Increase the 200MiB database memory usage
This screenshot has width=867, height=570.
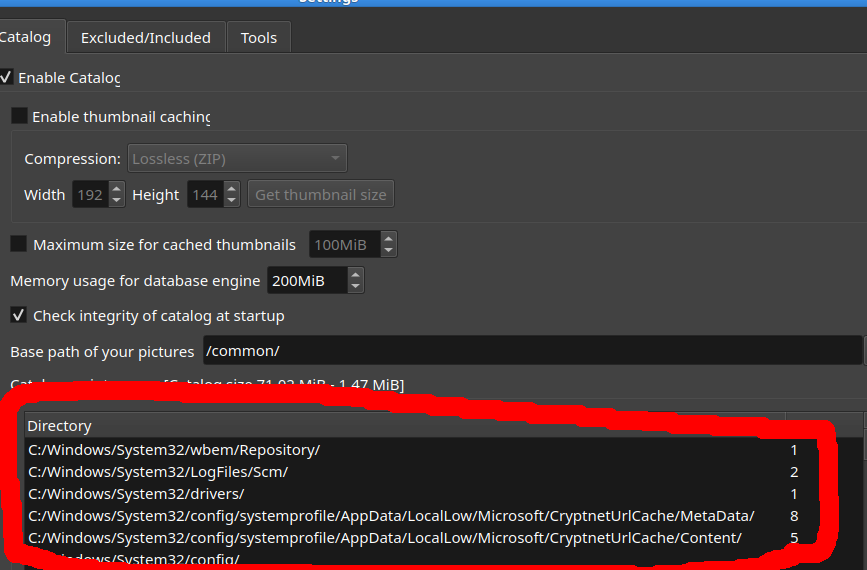(x=356, y=274)
